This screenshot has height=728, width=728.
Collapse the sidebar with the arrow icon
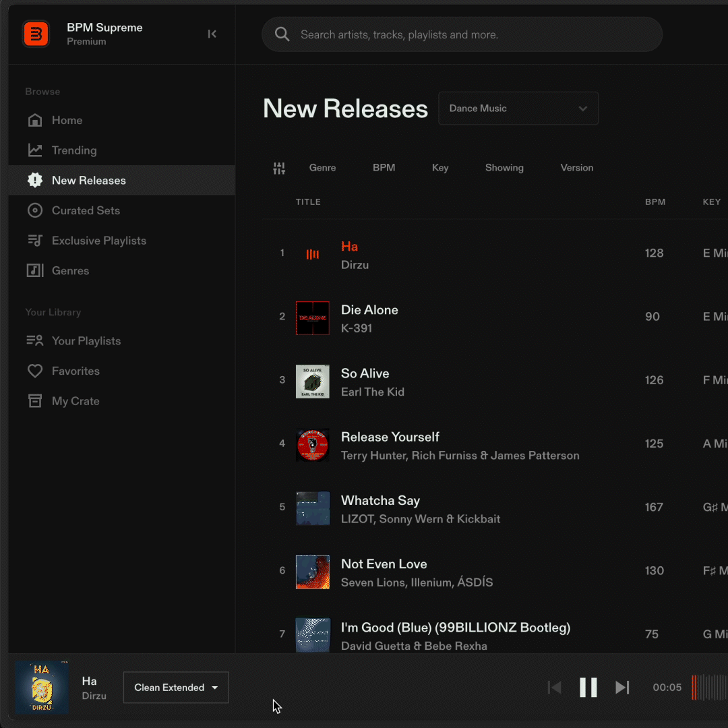[x=212, y=34]
